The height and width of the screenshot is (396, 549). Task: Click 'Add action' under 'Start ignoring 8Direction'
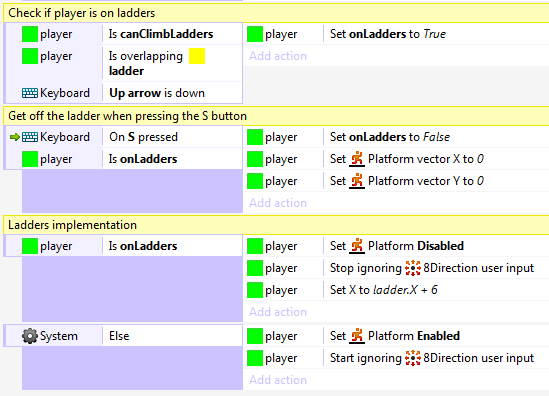pyautogui.click(x=278, y=380)
